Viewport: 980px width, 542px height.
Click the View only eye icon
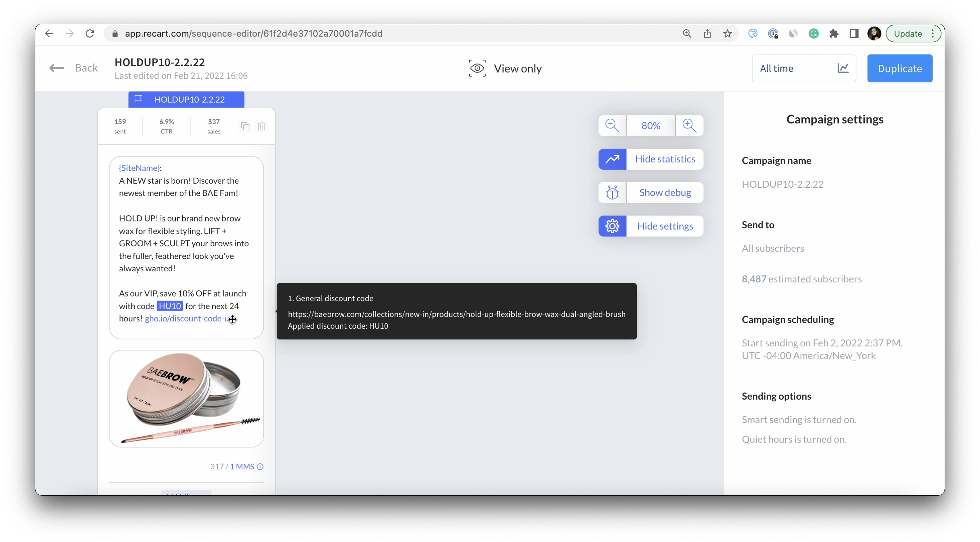(477, 68)
